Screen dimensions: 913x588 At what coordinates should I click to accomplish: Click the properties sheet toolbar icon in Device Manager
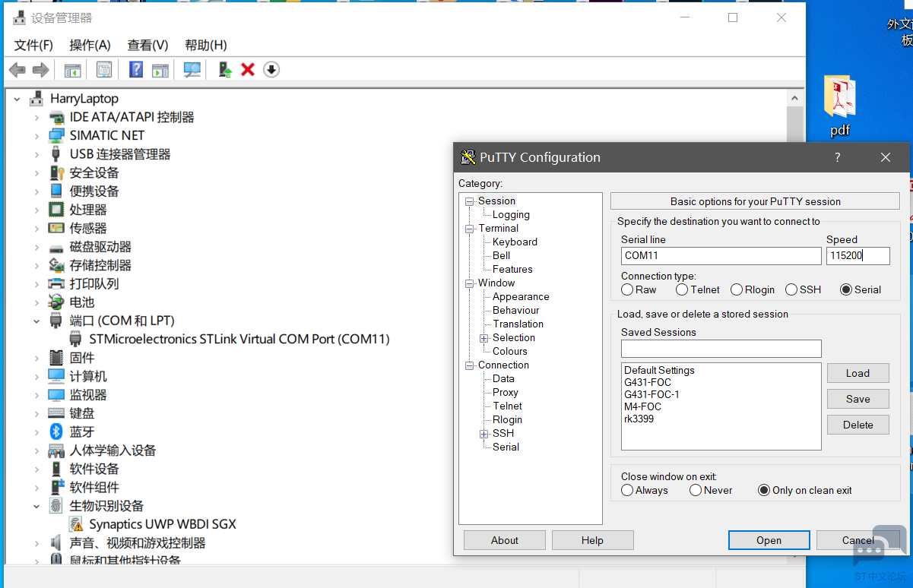104,70
